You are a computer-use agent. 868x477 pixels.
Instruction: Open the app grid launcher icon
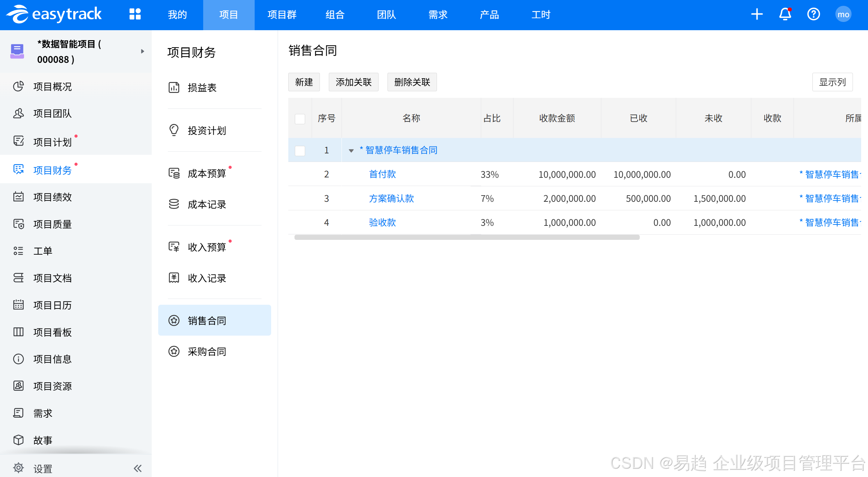click(x=135, y=14)
